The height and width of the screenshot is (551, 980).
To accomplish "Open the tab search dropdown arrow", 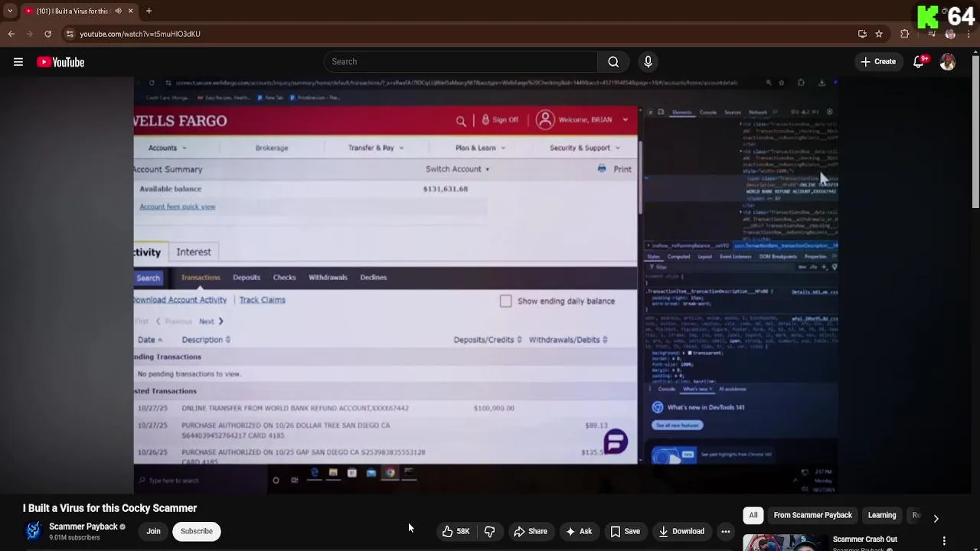I will pos(10,11).
